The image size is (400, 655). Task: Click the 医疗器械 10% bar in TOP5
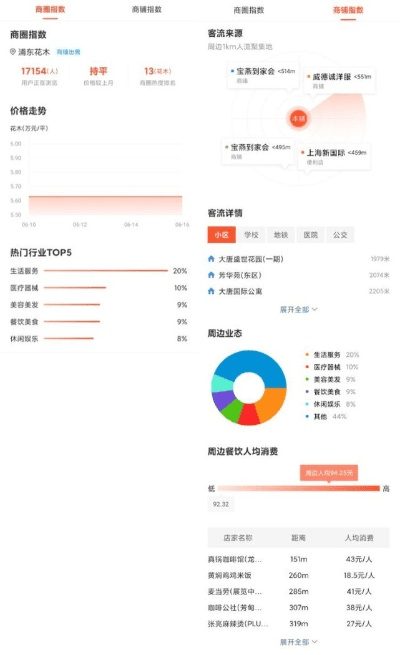75,288
